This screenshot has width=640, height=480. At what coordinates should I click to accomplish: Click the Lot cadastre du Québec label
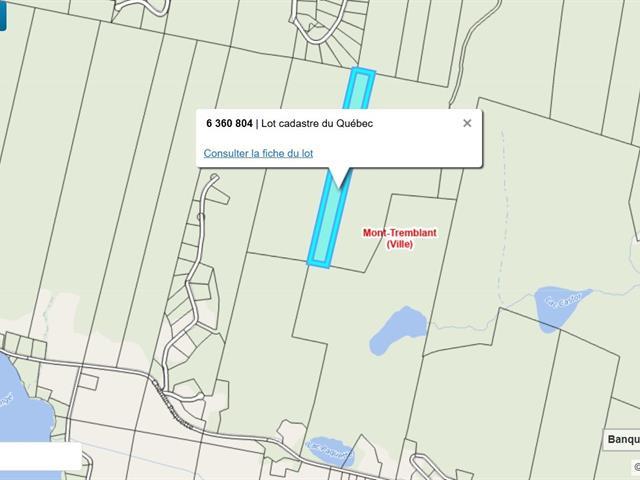tap(317, 123)
